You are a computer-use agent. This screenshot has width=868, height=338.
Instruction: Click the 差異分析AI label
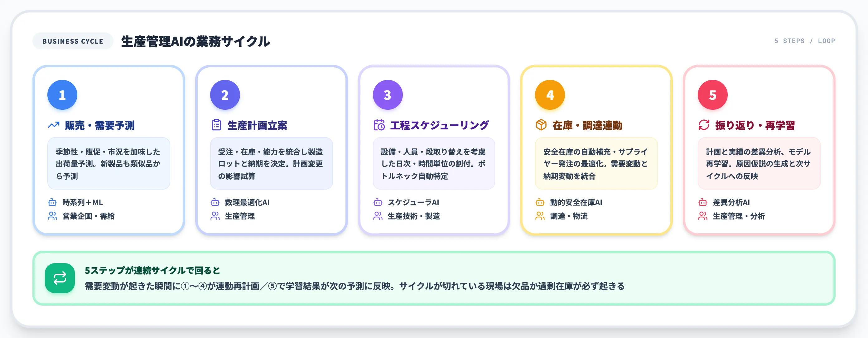(731, 202)
